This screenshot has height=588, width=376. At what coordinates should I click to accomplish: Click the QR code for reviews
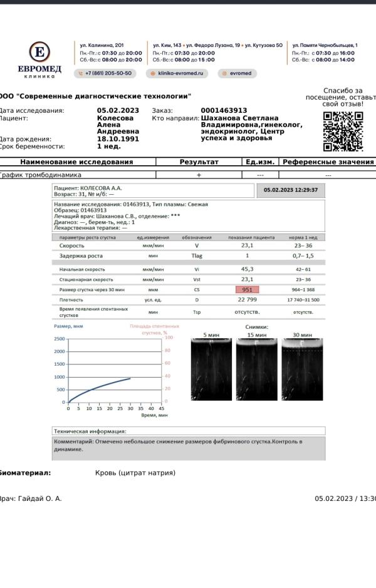[x=343, y=132]
